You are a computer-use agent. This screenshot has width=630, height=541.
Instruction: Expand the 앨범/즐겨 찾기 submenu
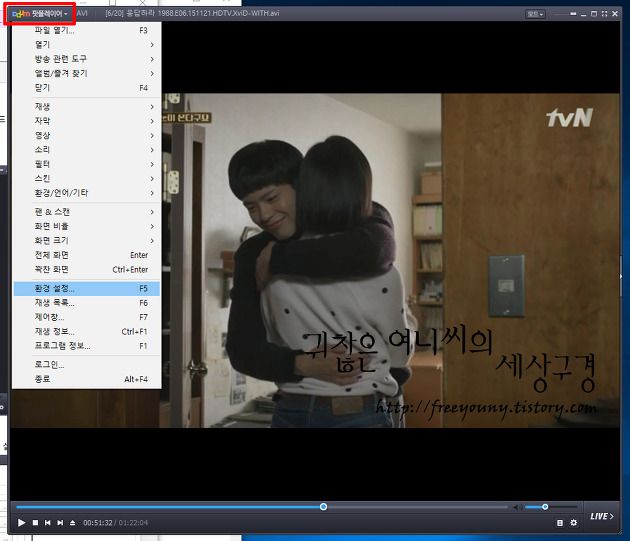click(87, 74)
